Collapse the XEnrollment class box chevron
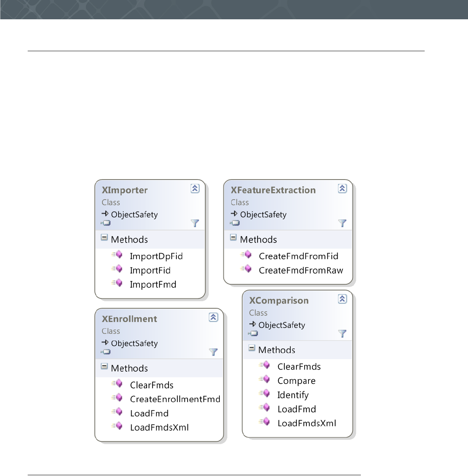 tap(213, 317)
